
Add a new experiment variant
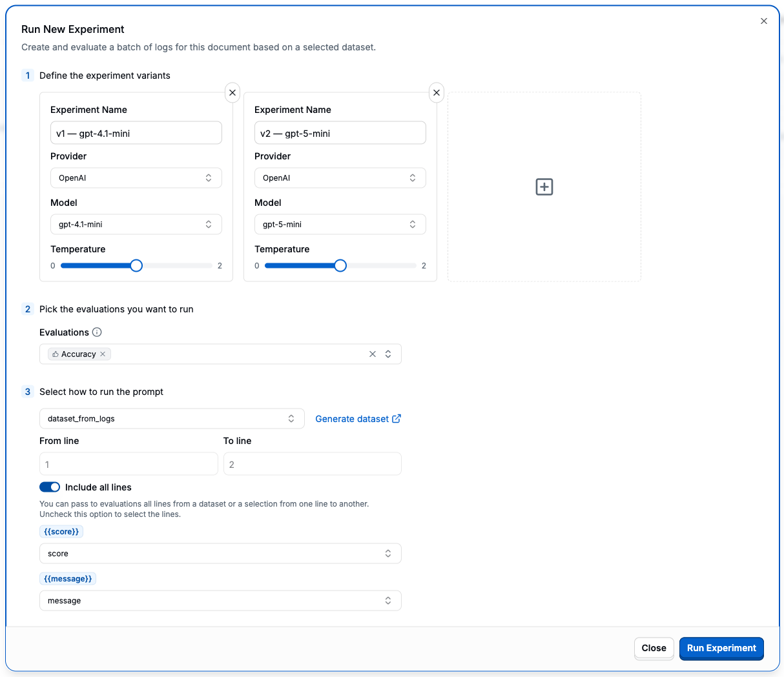544,187
